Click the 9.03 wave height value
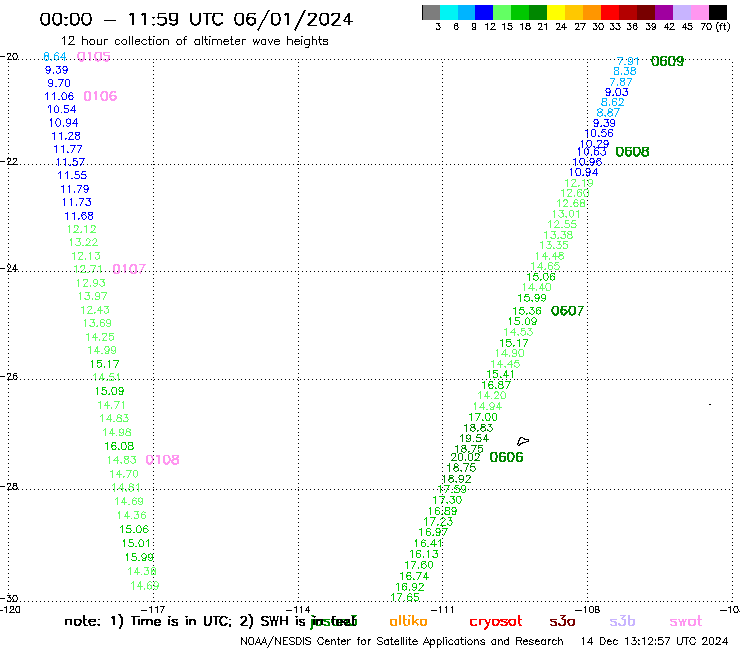Viewport: 740px width, 650px height. pyautogui.click(x=617, y=92)
